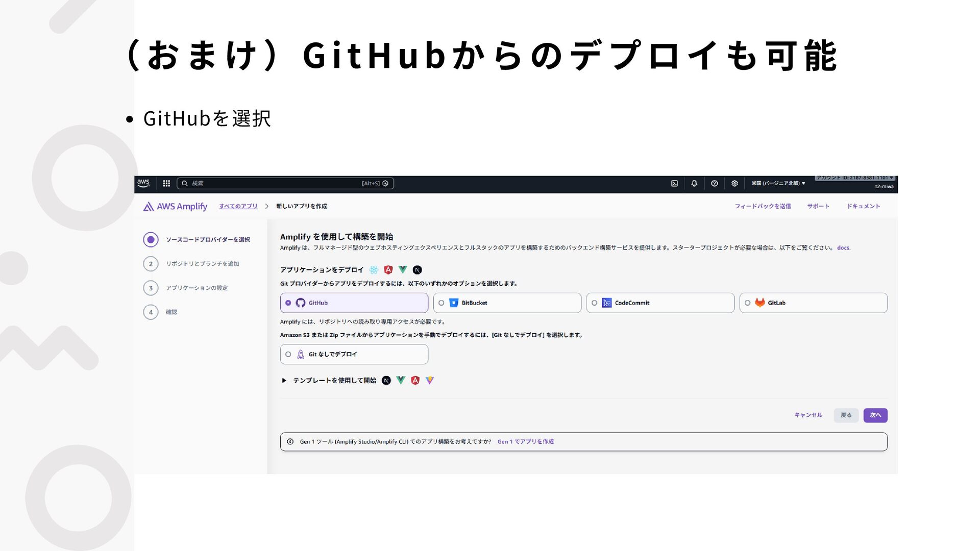Open the settings gear icon in the top bar

click(x=734, y=183)
